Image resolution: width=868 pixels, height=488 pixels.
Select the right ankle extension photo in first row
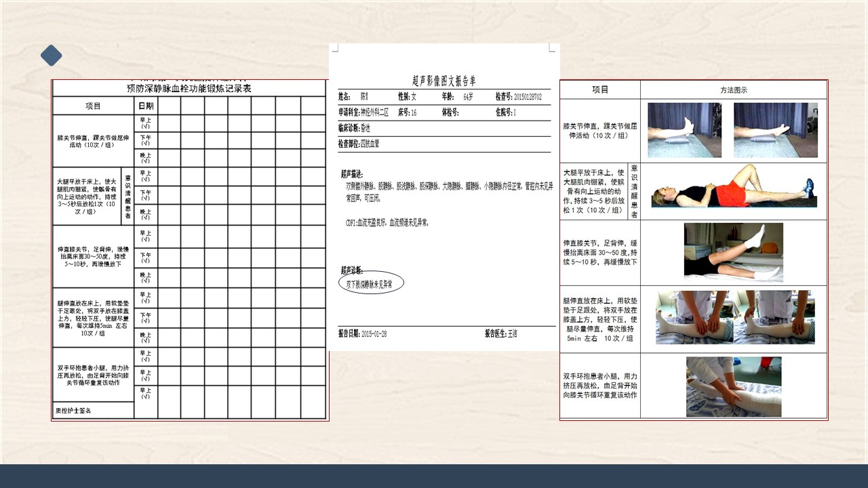(x=775, y=130)
